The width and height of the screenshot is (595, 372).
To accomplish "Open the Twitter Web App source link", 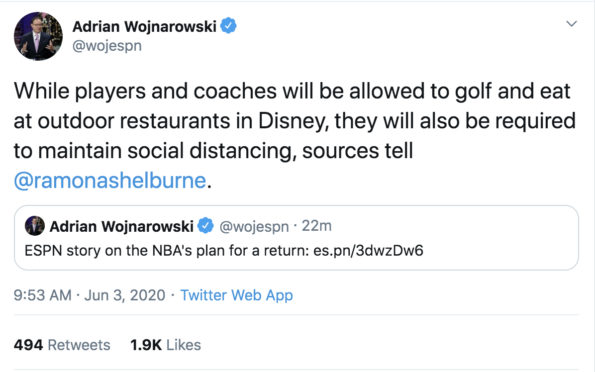I will tap(236, 295).
